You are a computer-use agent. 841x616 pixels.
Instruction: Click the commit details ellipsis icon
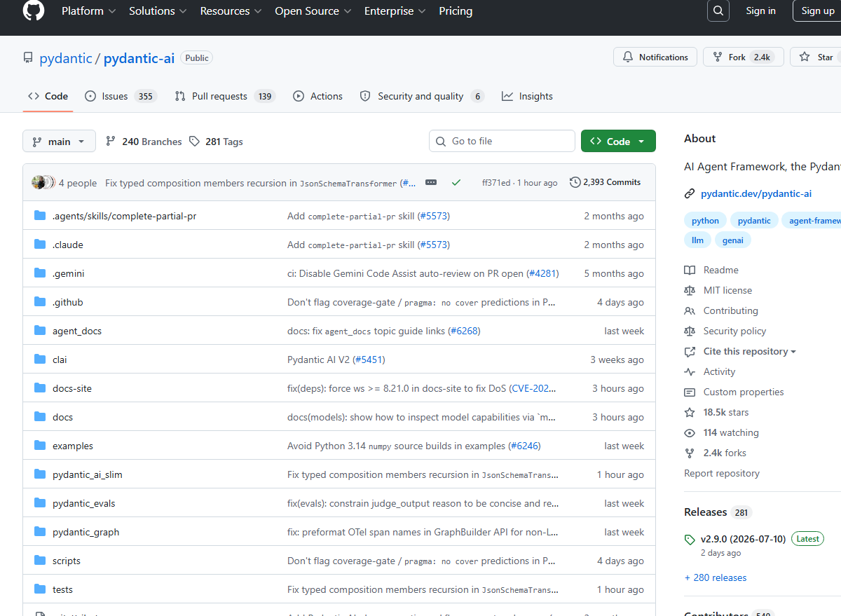[431, 182]
